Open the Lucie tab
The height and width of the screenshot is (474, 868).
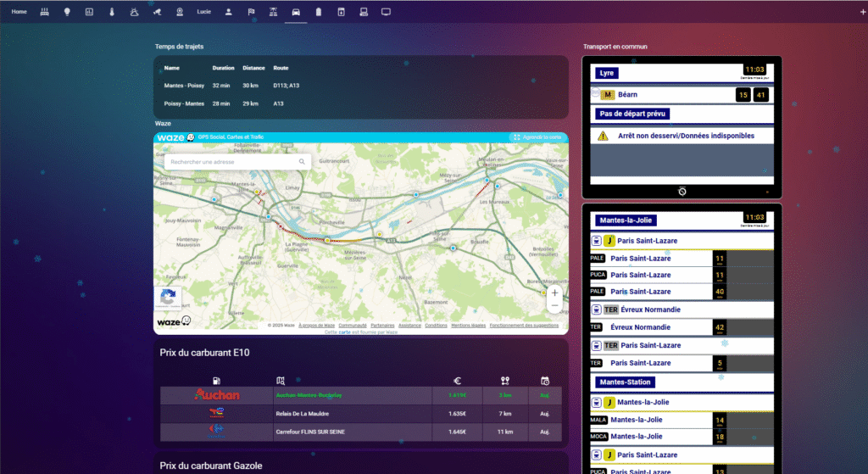pos(203,12)
